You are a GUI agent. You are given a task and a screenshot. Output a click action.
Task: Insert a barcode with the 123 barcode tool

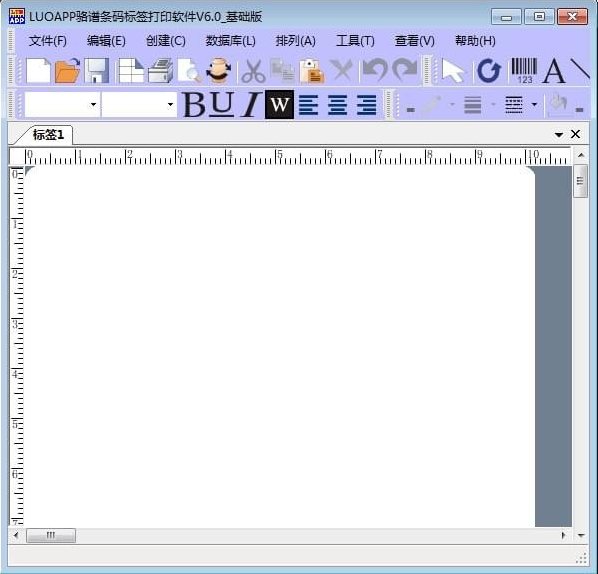524,71
